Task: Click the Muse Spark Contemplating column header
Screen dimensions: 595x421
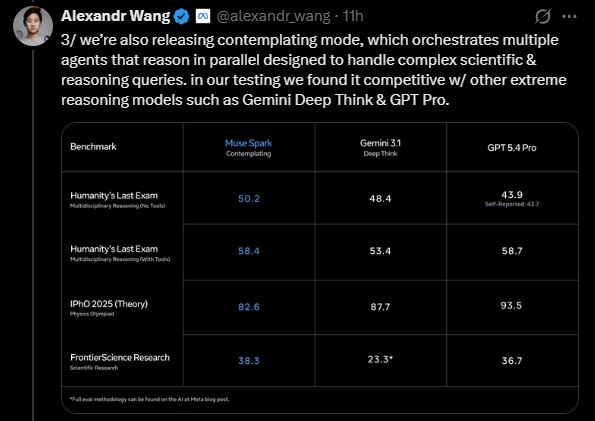Action: pos(249,148)
